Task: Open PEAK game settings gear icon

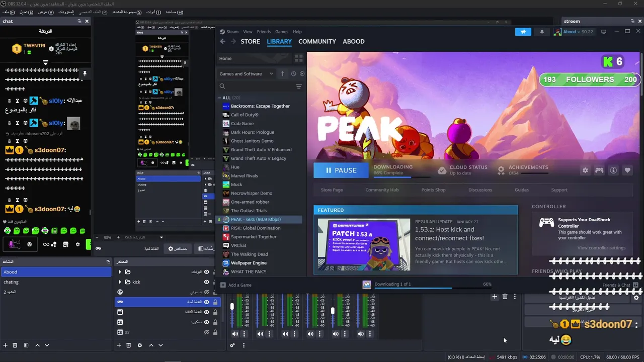Action: tap(585, 170)
